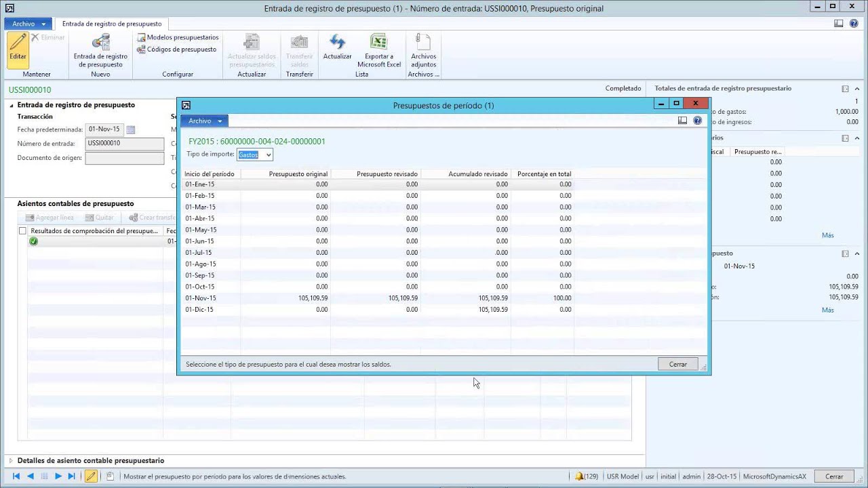Refresh list with Actualizar
The height and width of the screenshot is (488, 868).
(x=337, y=47)
